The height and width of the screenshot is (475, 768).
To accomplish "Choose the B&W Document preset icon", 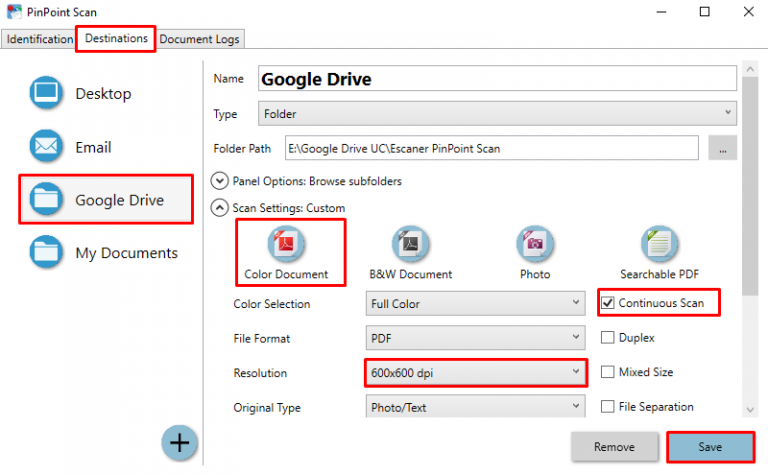I will tap(410, 243).
